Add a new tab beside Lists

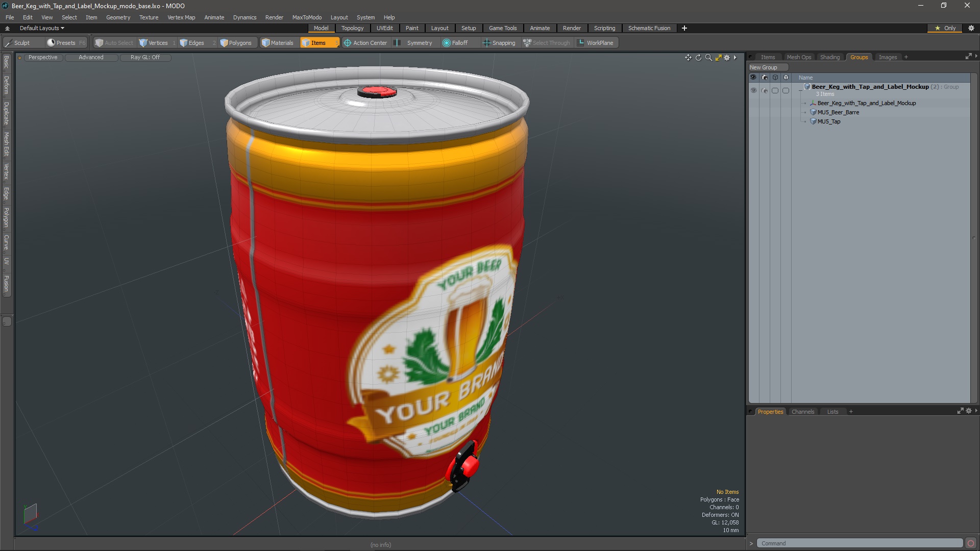point(851,412)
